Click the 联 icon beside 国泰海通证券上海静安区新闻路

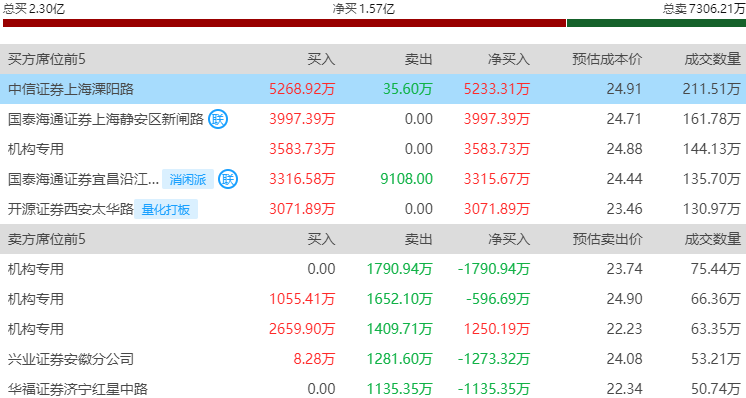218,119
